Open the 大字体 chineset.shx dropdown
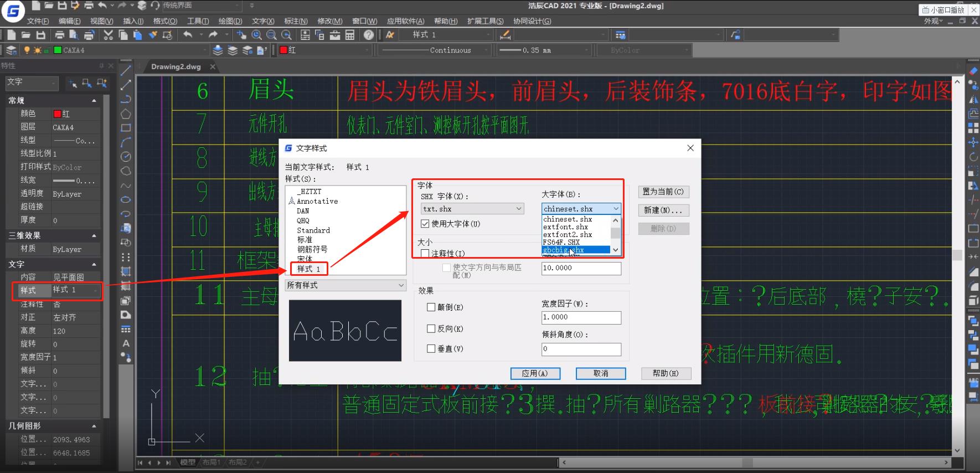 [581, 209]
